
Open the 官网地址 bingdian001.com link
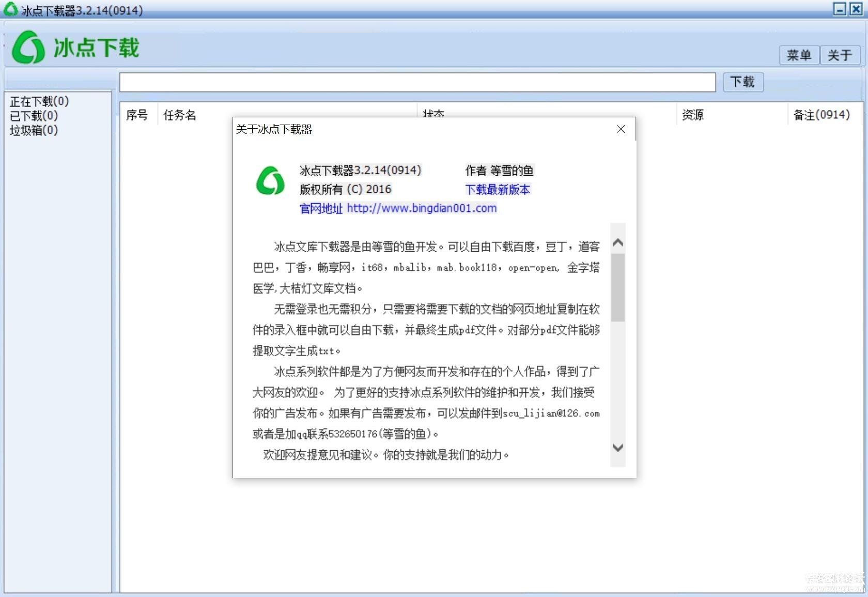398,208
